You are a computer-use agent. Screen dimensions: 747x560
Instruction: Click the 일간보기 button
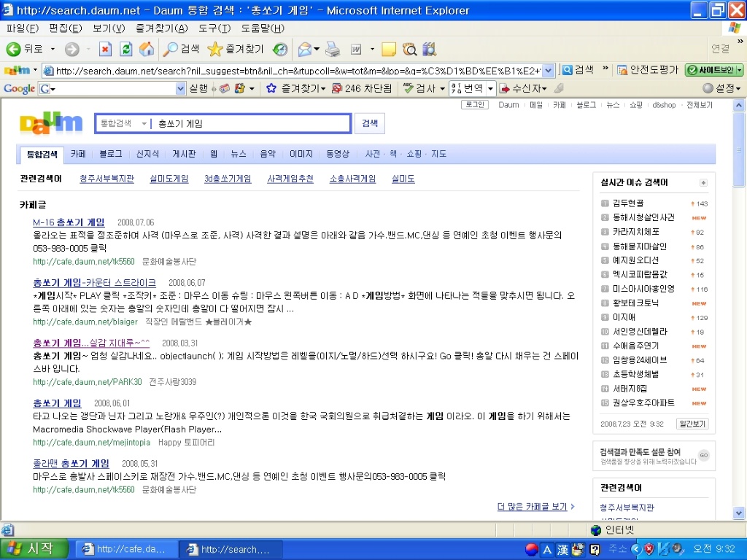click(x=692, y=424)
